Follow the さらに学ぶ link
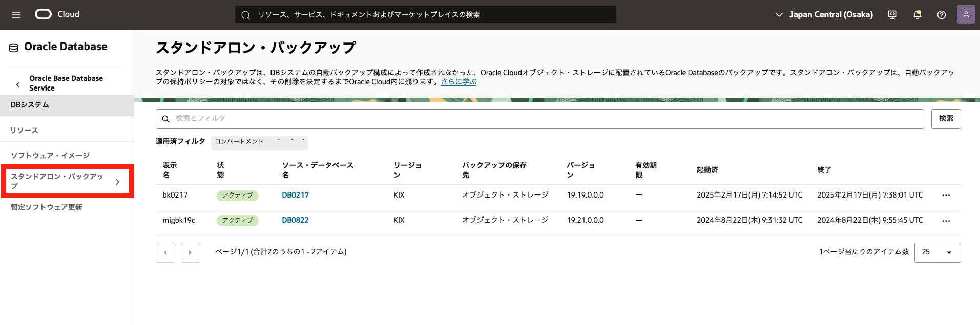980x325 pixels. point(458,82)
